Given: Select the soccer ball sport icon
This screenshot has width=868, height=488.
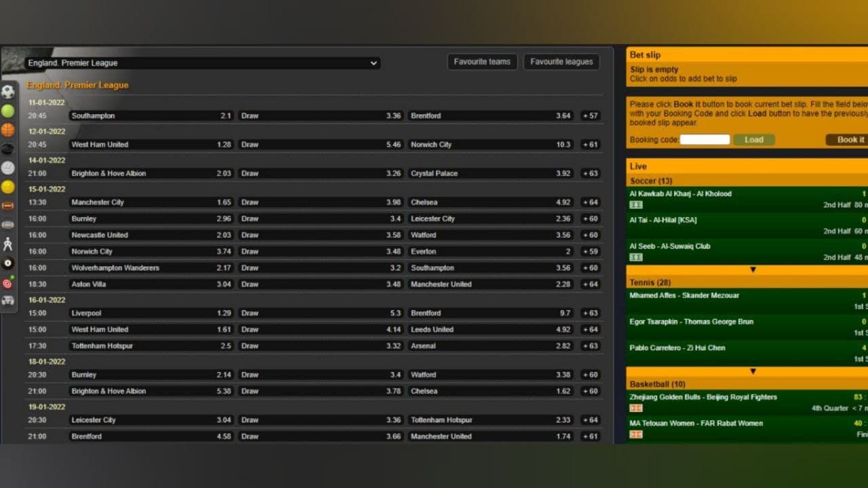Looking at the screenshot, I should (x=7, y=92).
